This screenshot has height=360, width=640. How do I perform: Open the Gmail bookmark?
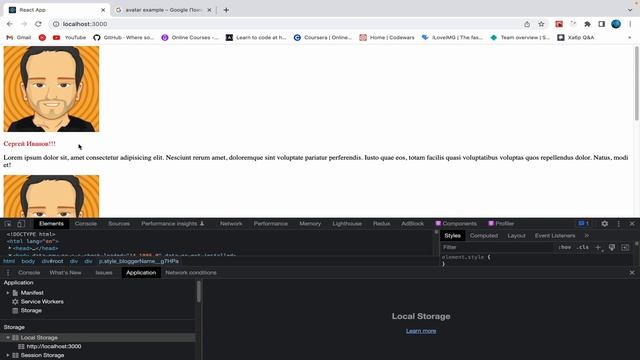(19, 38)
